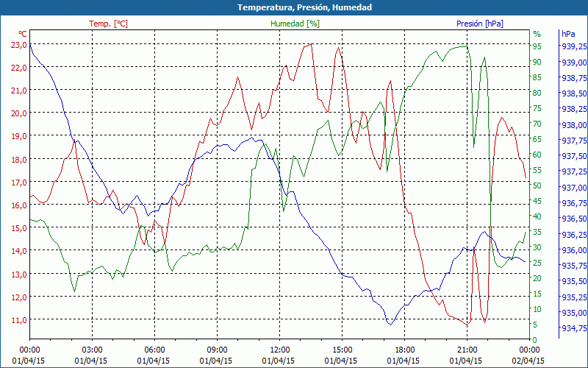Click the '18:00' time axis label

(x=404, y=350)
